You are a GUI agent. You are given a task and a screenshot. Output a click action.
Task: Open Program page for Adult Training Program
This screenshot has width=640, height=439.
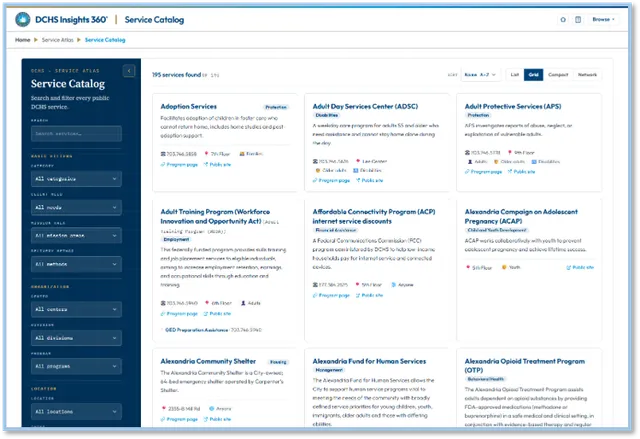click(x=179, y=314)
